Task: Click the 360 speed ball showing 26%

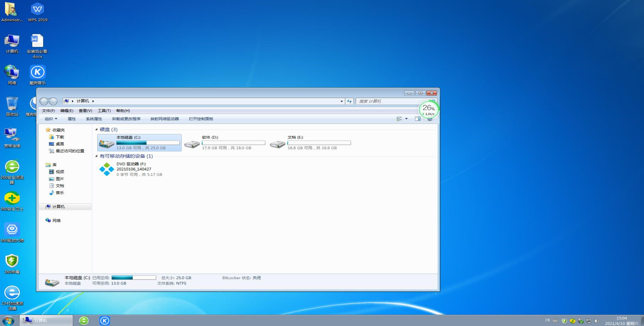Action: click(x=429, y=109)
